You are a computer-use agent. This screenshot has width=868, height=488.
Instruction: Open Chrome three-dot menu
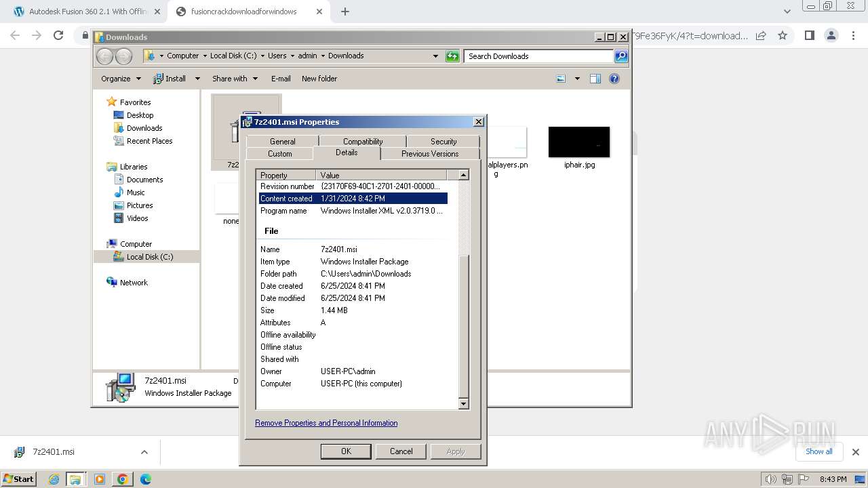pos(852,35)
